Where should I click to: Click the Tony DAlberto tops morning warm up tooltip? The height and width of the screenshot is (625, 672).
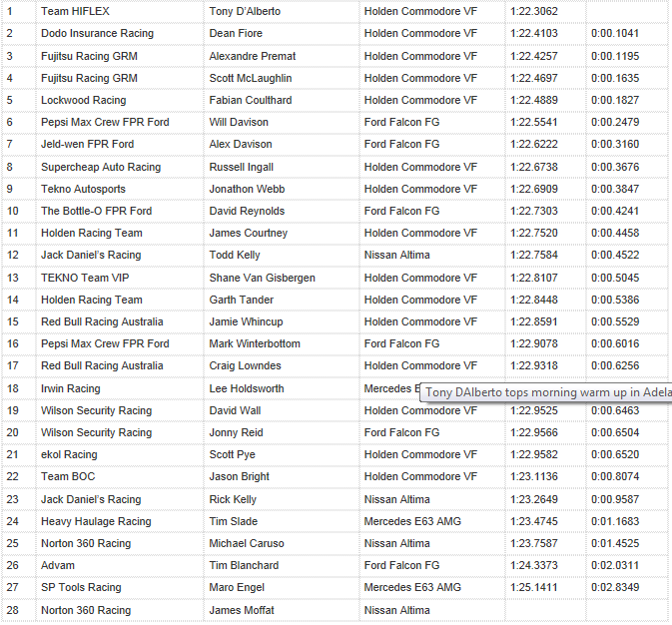click(545, 392)
